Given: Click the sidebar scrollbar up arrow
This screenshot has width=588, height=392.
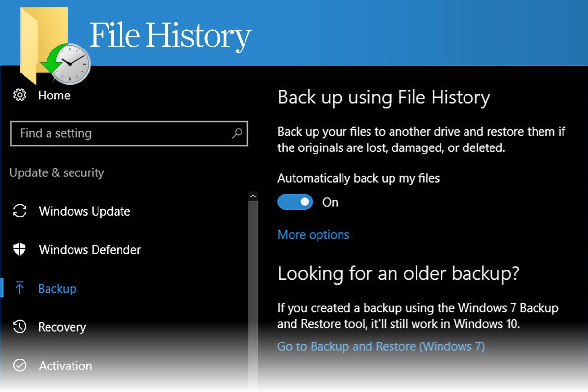Looking at the screenshot, I should point(253,196).
